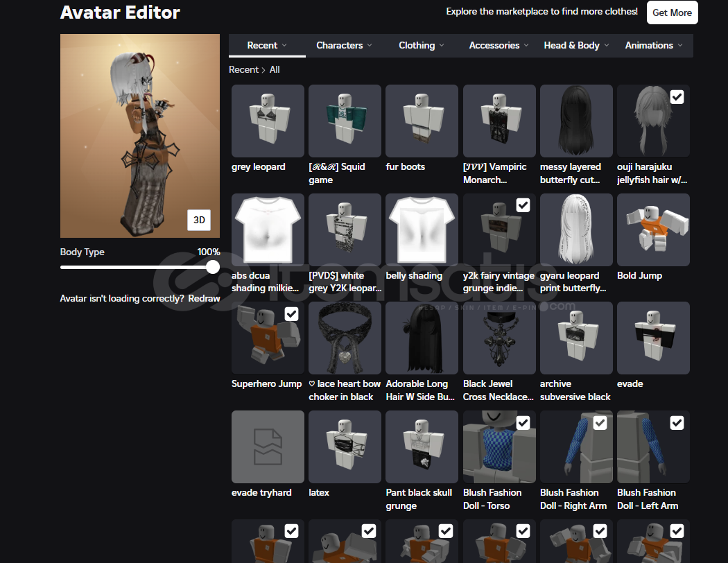Equip the latex clothing item
This screenshot has height=563, width=728.
tap(345, 447)
